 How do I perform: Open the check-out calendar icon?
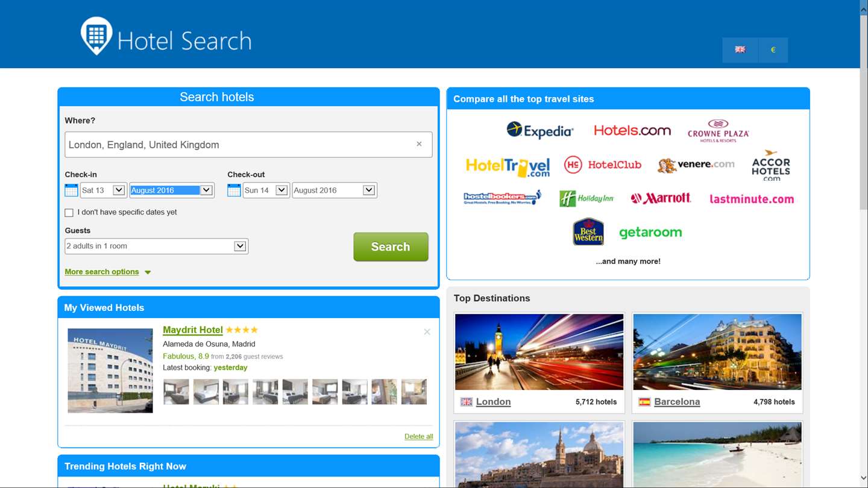click(234, 190)
